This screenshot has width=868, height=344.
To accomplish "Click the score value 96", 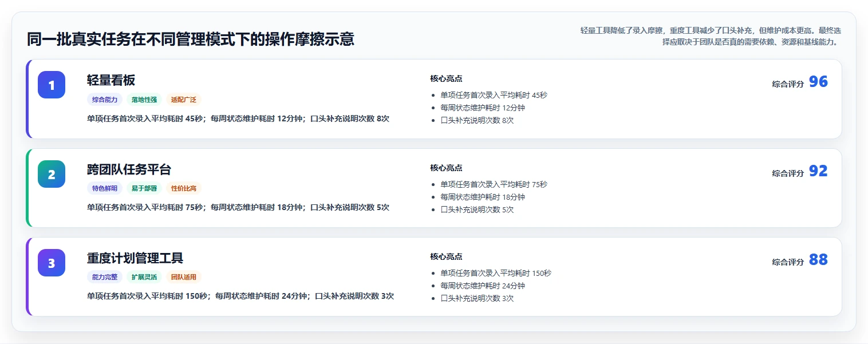I will [x=818, y=82].
